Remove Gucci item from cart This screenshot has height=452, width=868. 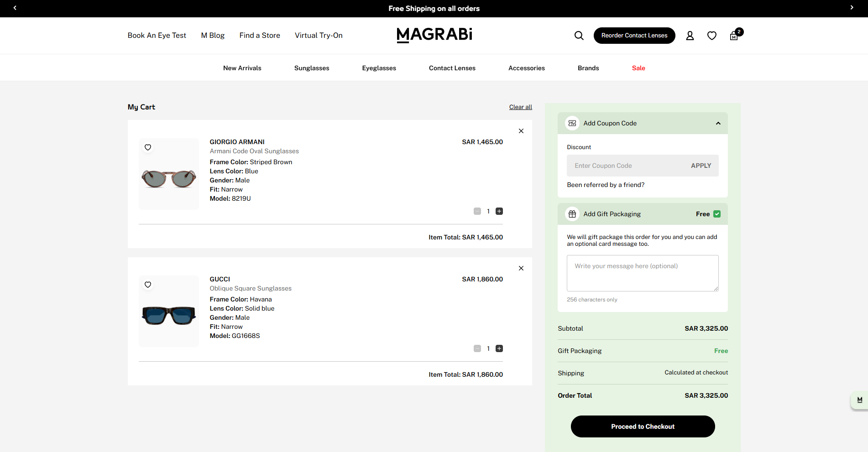pyautogui.click(x=521, y=268)
